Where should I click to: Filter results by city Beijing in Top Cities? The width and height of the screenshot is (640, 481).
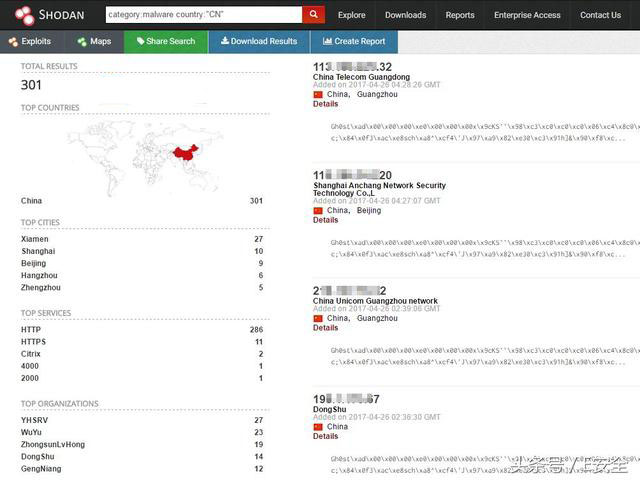coord(142,264)
